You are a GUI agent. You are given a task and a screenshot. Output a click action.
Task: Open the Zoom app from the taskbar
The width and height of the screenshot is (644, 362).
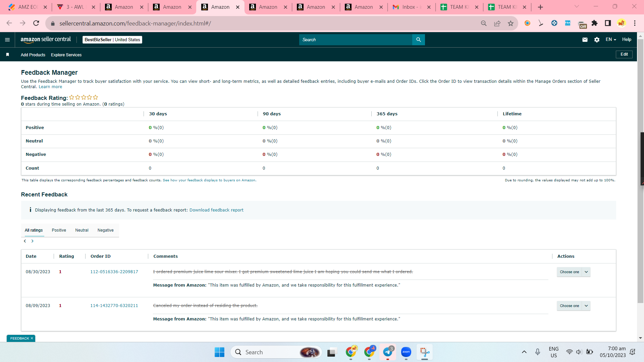(x=406, y=352)
